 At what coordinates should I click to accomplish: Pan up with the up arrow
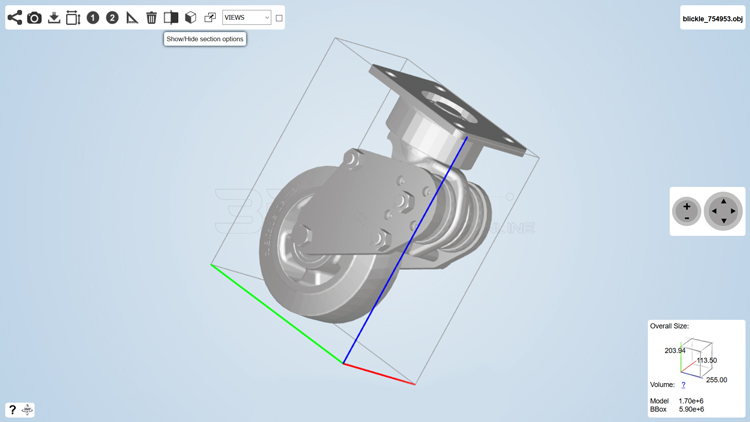[723, 201]
